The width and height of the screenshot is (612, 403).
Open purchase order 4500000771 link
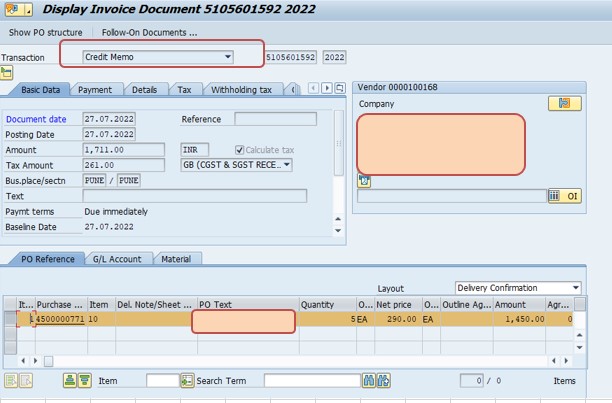pyautogui.click(x=60, y=319)
